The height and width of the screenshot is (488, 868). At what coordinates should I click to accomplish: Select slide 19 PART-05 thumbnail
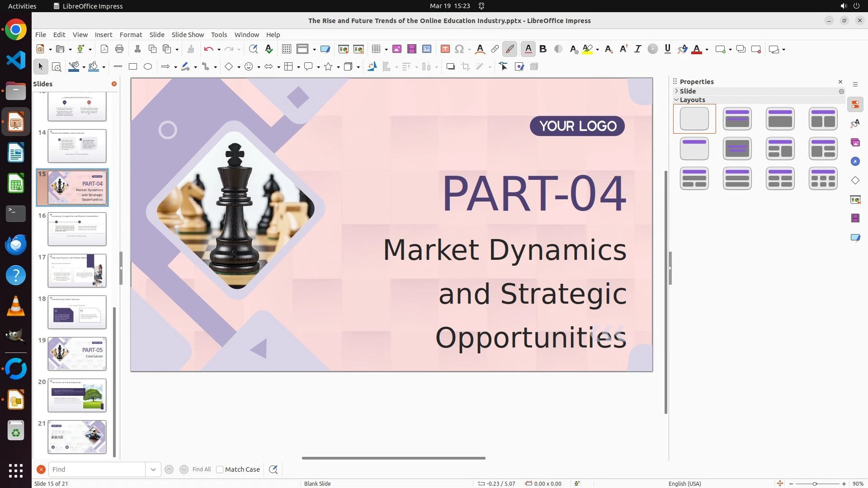point(77,354)
